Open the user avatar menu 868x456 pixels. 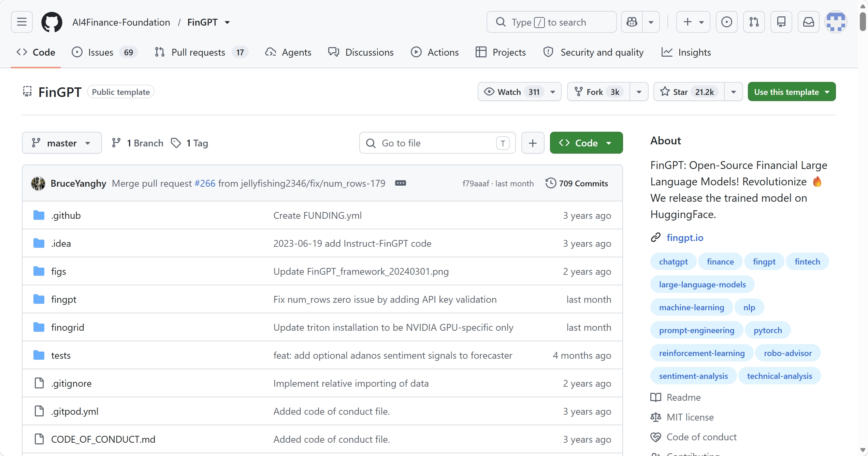(x=836, y=22)
